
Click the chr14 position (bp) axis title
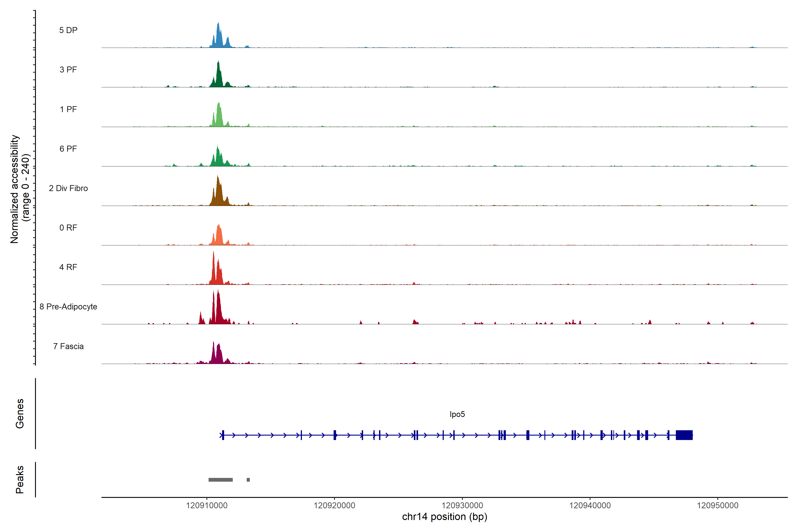(x=444, y=517)
